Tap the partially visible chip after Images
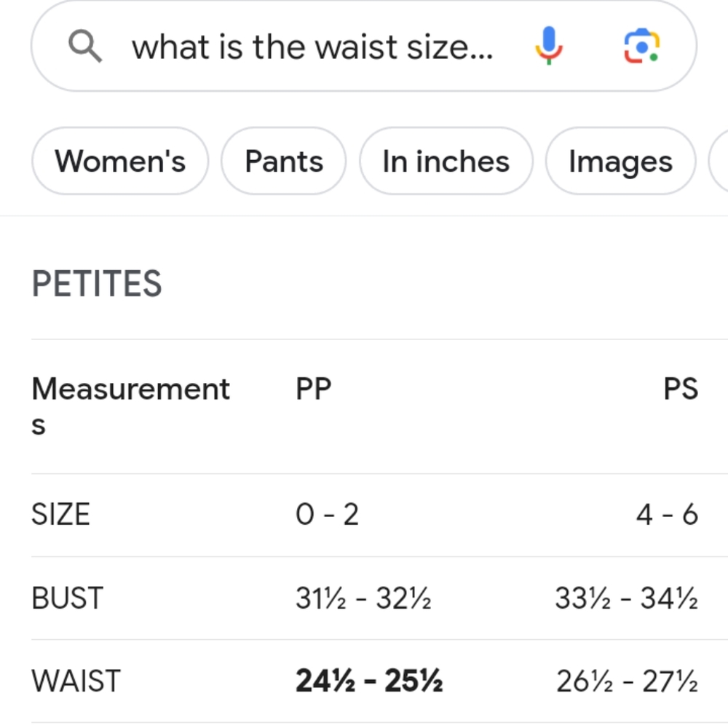The height and width of the screenshot is (728, 728). pos(719,161)
